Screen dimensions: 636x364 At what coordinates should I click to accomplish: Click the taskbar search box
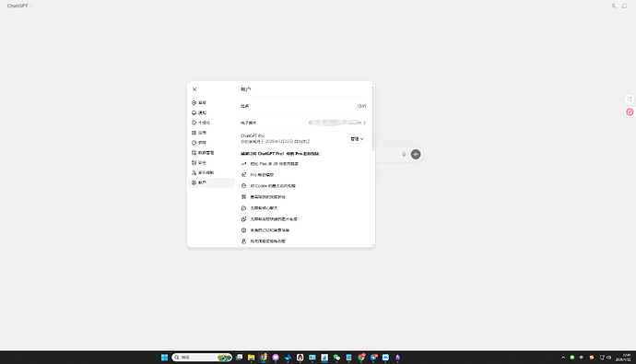202,358
